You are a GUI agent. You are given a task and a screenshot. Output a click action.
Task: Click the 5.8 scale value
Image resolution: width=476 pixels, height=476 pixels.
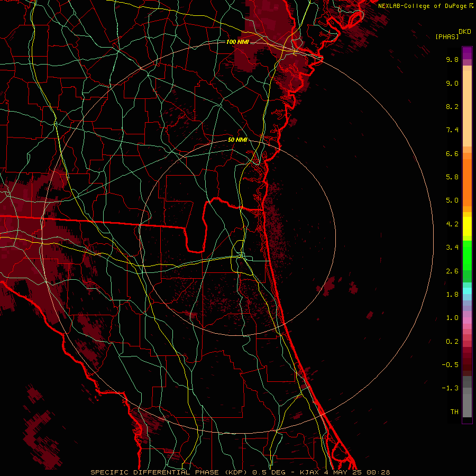pyautogui.click(x=452, y=177)
